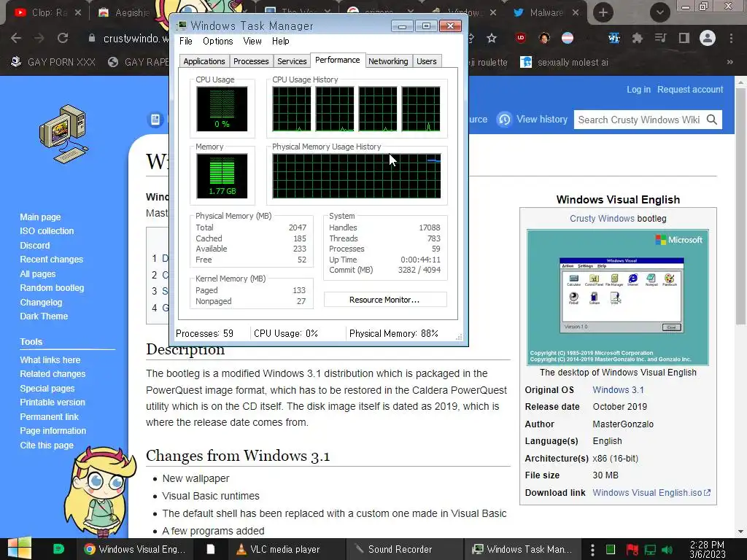Click the red flag Action Center tray icon
Screen dimensions: 747x560
coord(632,550)
